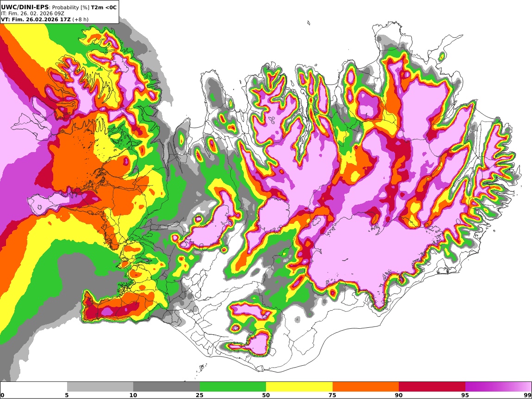Click the legend tick label '10'

[x=133, y=395]
